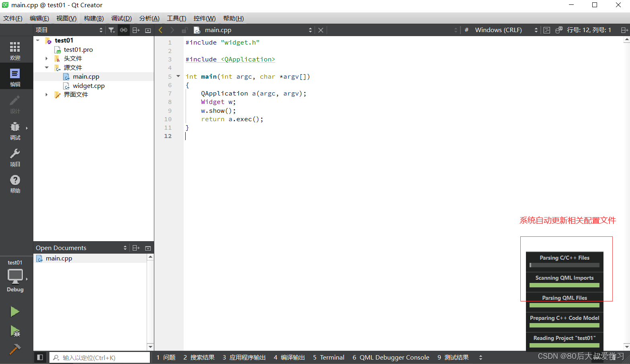Collapse the 源文件 folder

tap(47, 67)
